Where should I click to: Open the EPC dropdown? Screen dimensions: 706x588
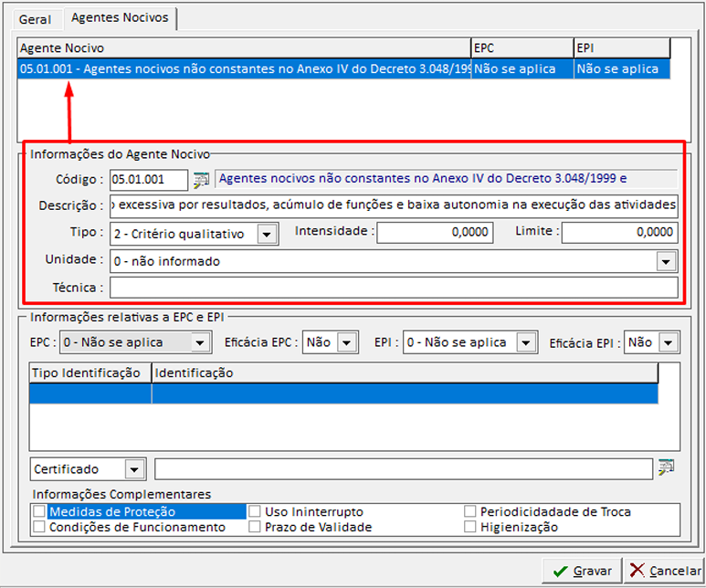pos(200,342)
